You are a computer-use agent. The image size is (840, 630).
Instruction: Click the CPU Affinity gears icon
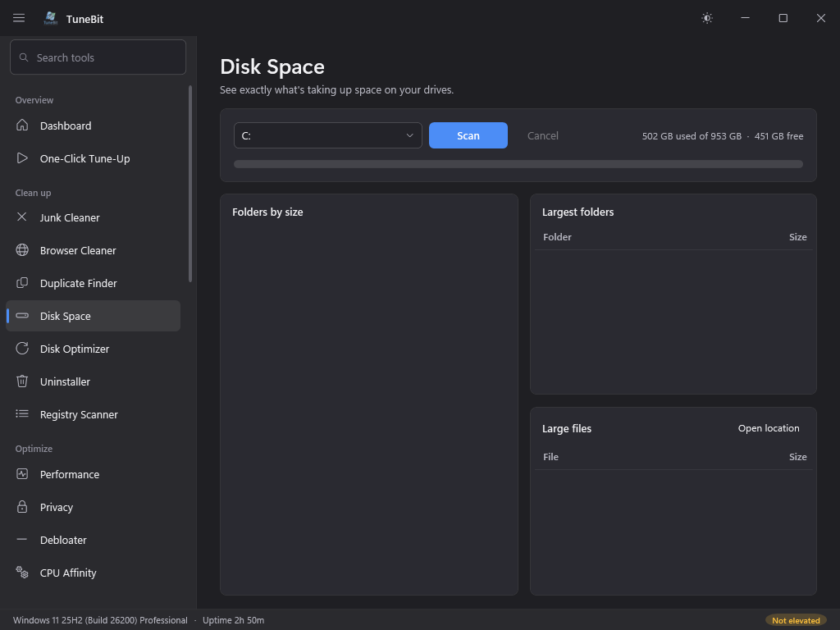[22, 572]
